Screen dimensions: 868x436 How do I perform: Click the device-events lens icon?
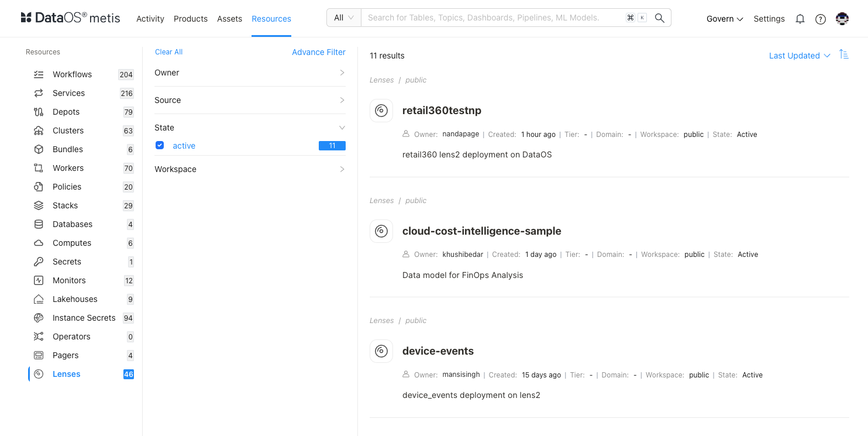click(x=381, y=351)
